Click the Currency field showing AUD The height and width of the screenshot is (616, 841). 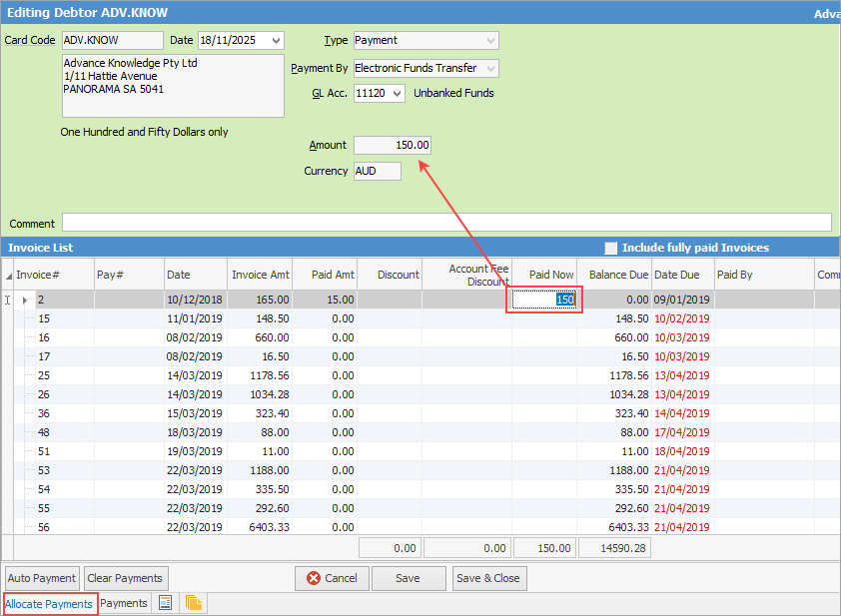click(x=378, y=171)
